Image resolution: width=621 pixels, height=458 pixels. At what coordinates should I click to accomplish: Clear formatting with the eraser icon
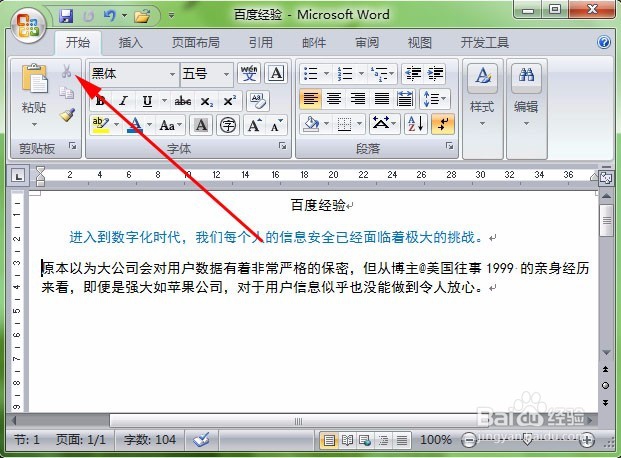point(258,101)
